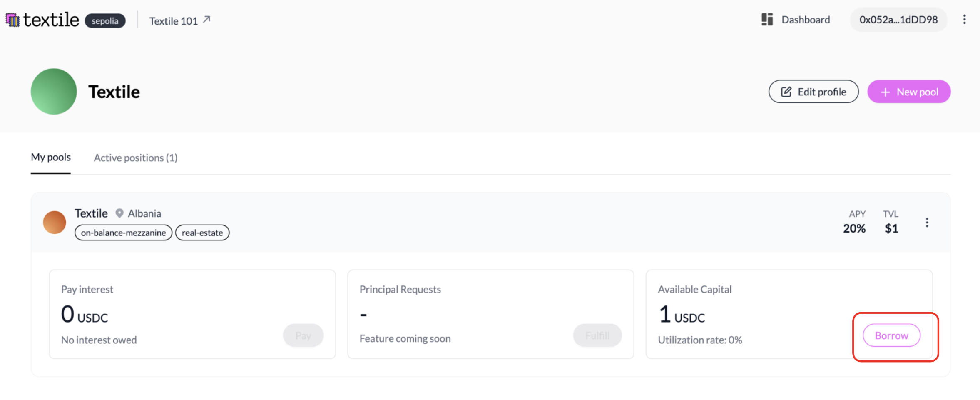Screen dimensions: 980x400
Task: Select the real-estate tag
Action: (x=202, y=232)
